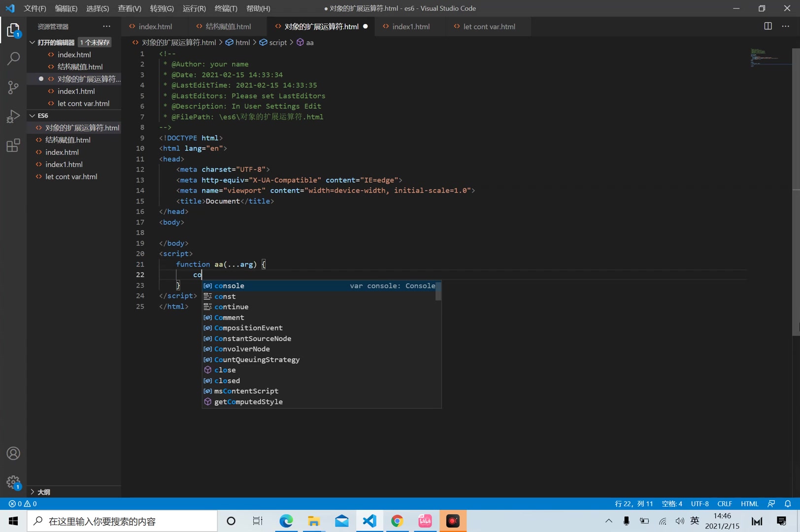Open the 查看(V) menu
Image resolution: width=800 pixels, height=532 pixels.
130,8
